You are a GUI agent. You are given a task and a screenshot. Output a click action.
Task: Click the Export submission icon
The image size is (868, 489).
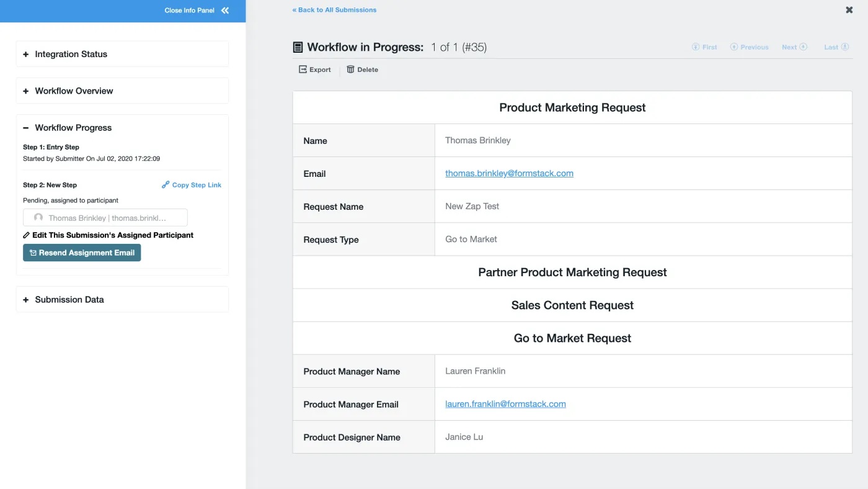[302, 69]
